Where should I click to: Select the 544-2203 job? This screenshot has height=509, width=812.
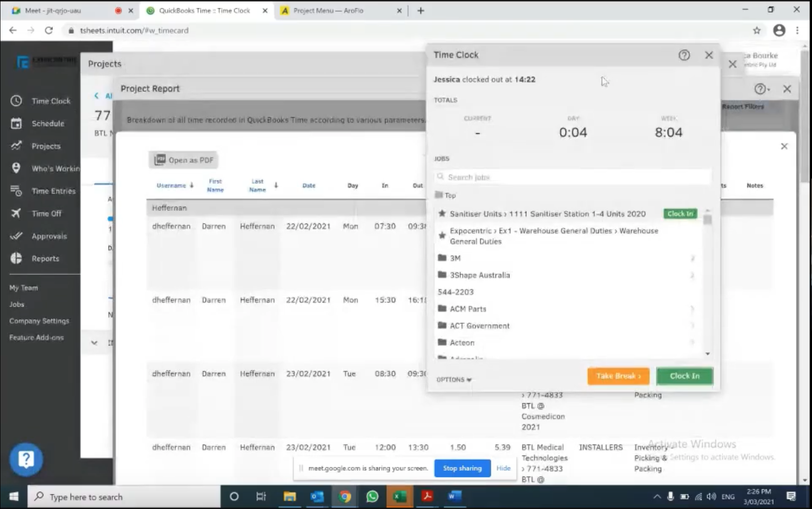coord(456,292)
